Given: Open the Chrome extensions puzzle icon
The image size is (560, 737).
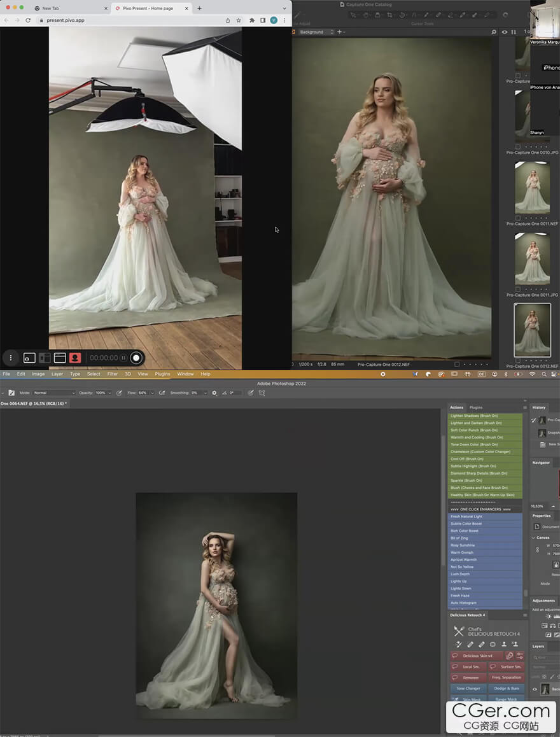Looking at the screenshot, I should (x=252, y=20).
